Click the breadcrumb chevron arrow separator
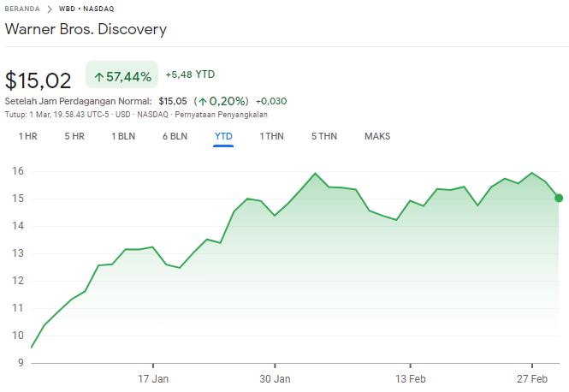The image size is (569, 392). [x=50, y=9]
